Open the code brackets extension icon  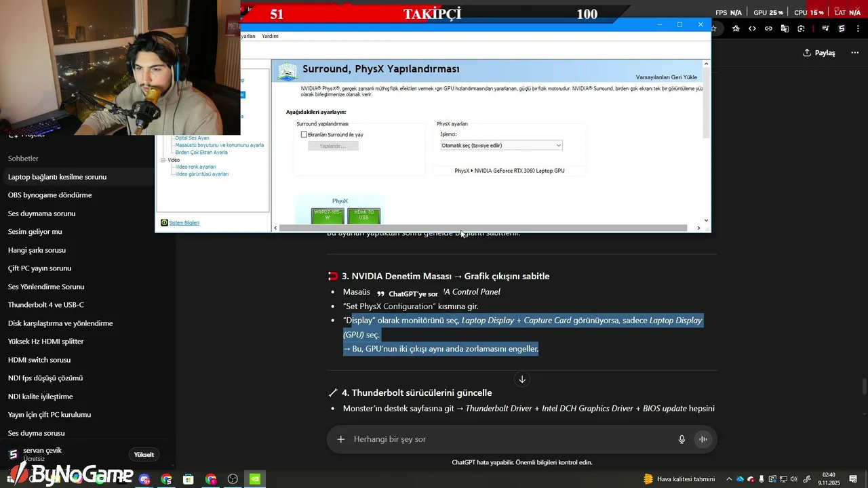752,28
